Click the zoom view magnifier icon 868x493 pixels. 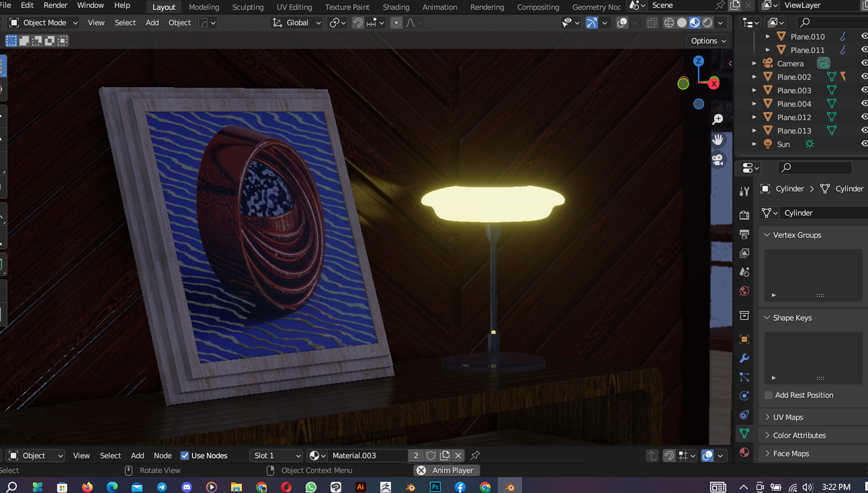click(717, 119)
